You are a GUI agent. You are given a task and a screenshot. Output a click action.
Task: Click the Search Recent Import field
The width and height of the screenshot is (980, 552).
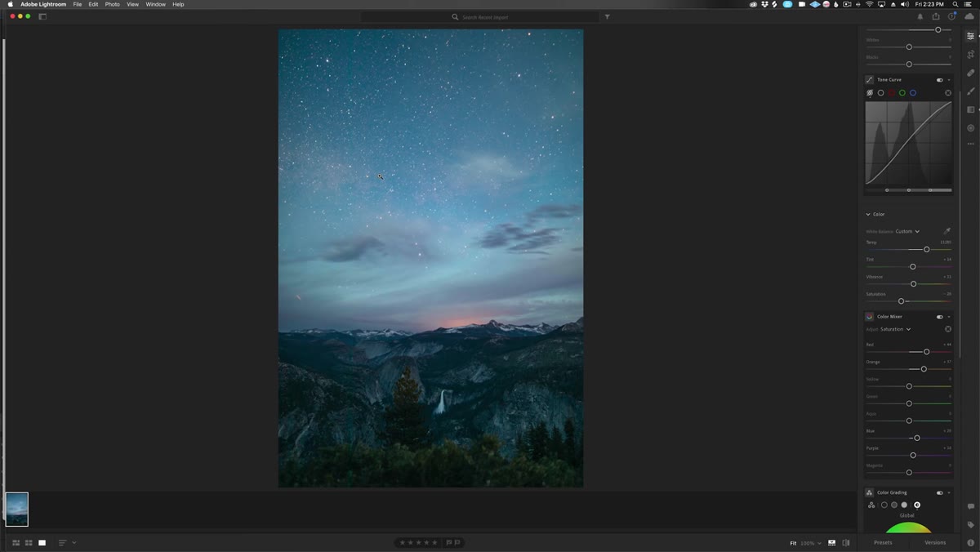click(480, 16)
